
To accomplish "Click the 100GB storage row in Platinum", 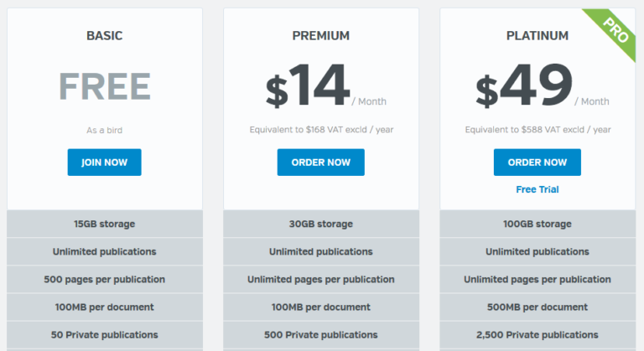I will point(537,224).
